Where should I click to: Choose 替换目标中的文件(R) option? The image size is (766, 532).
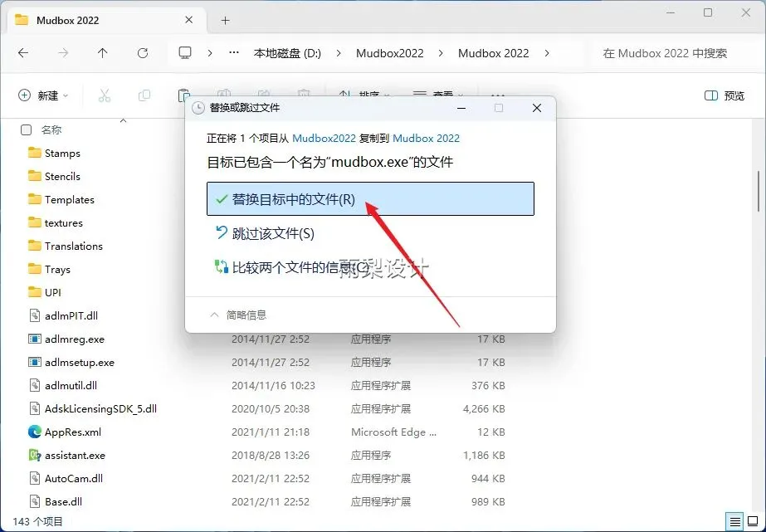pos(370,199)
